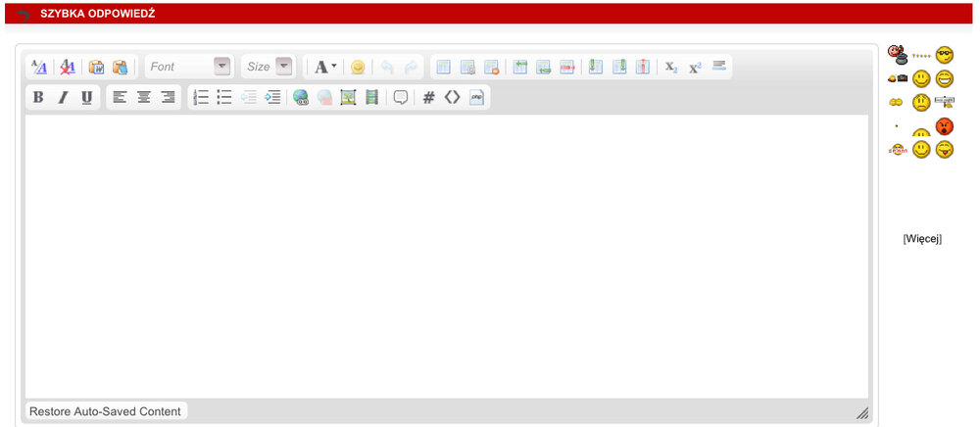
Task: Insert the tongue-out smiley
Action: [945, 149]
